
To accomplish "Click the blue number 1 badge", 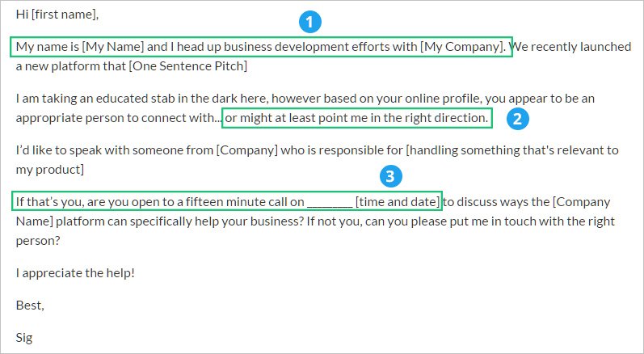I will (309, 22).
